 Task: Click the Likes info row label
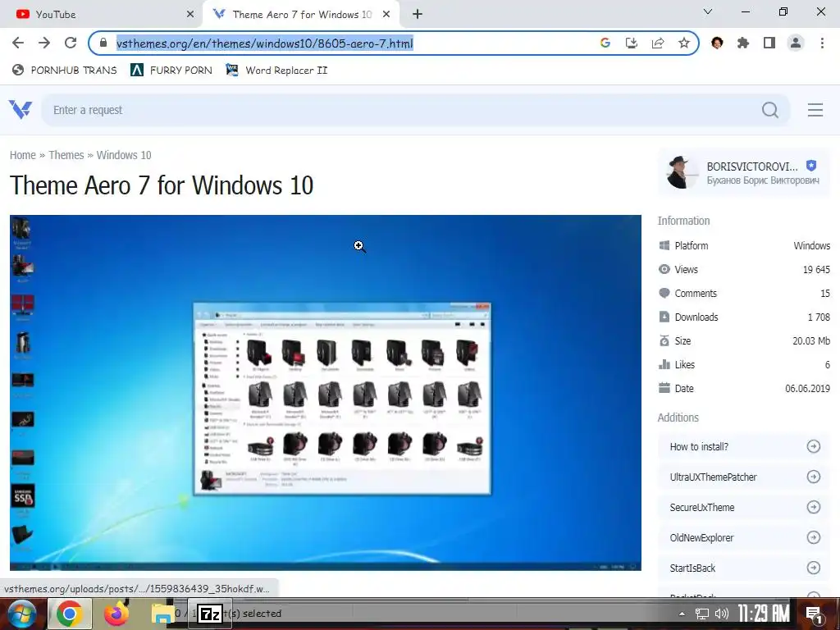[685, 365]
